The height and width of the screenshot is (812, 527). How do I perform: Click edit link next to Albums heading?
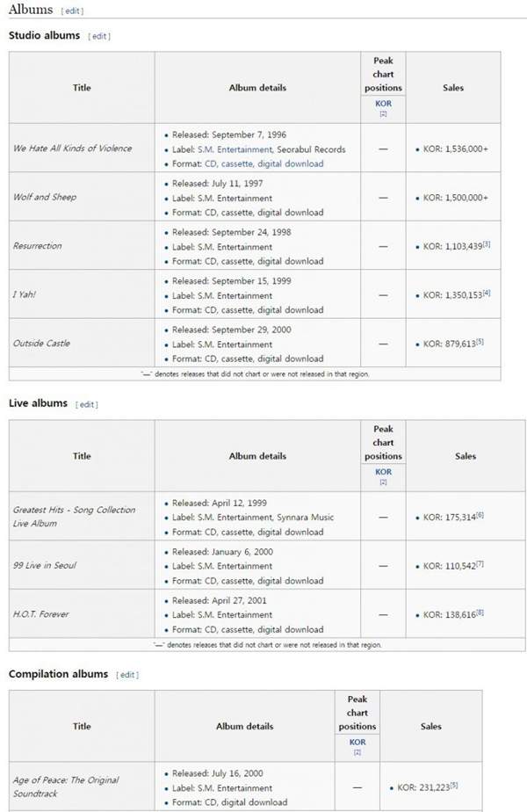click(x=72, y=11)
